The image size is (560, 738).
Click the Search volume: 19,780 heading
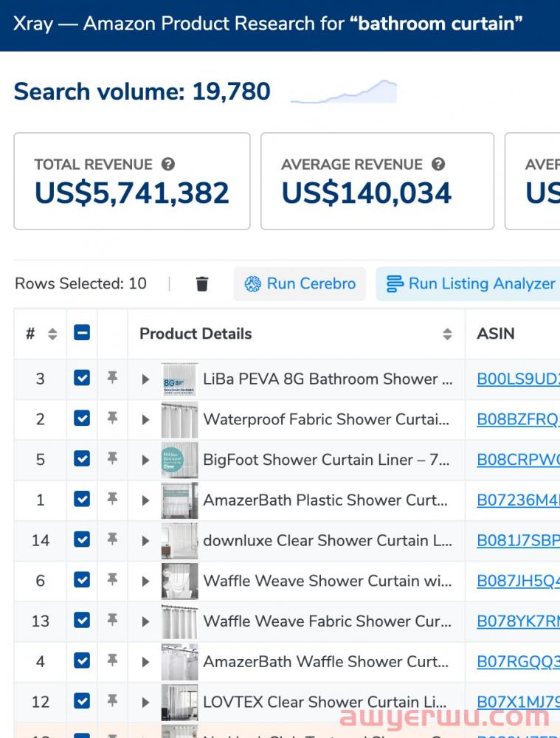click(x=142, y=92)
